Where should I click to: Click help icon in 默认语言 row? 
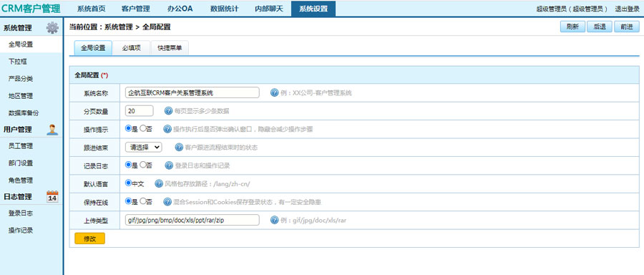tap(159, 183)
